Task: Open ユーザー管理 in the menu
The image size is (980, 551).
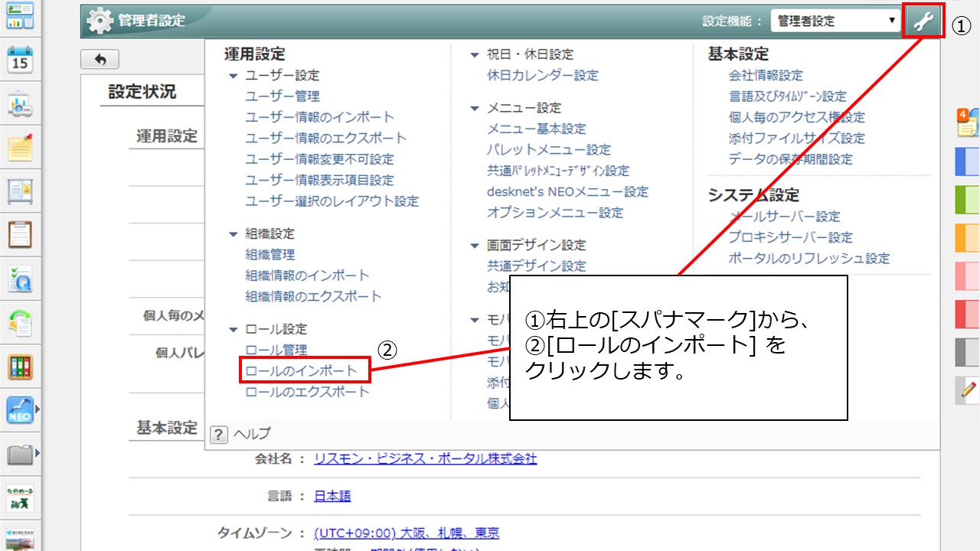Action: point(283,96)
